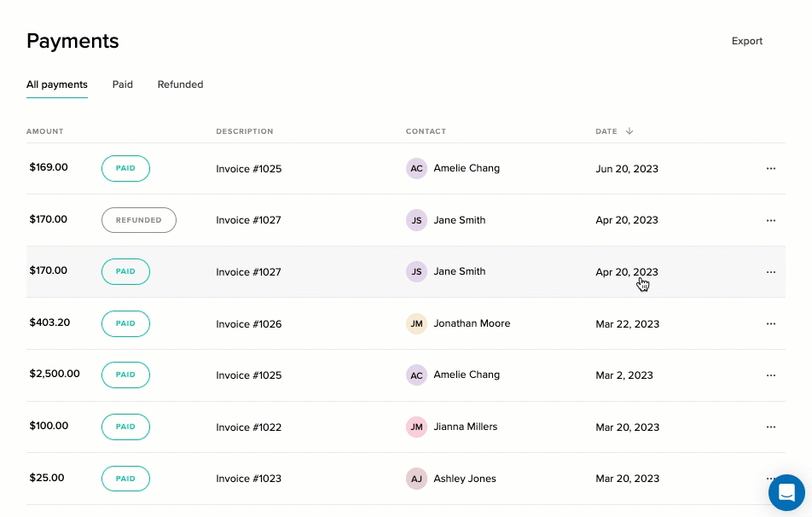This screenshot has height=517, width=812.
Task: Click Ashley Jones' AJ avatar
Action: click(416, 479)
